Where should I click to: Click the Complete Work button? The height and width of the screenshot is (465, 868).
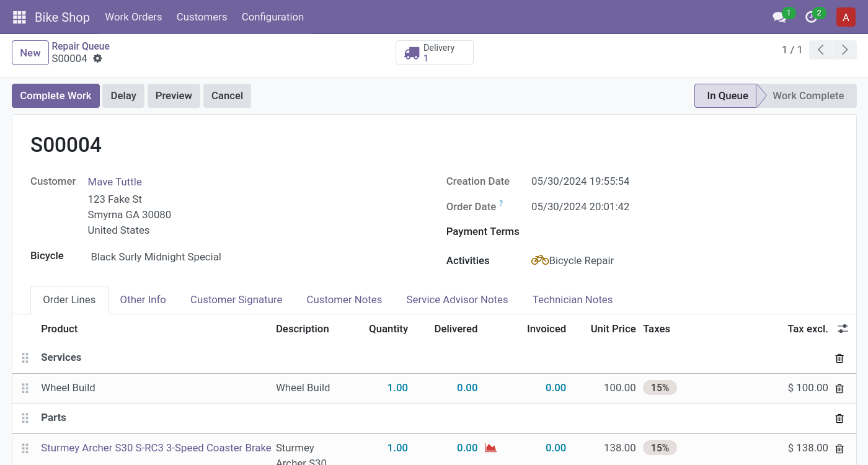[56, 96]
